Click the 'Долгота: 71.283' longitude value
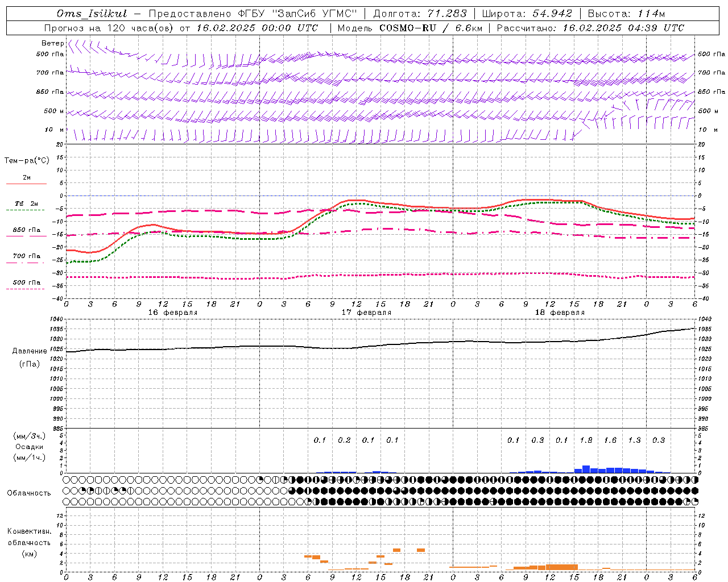728x582 pixels. coord(420,14)
